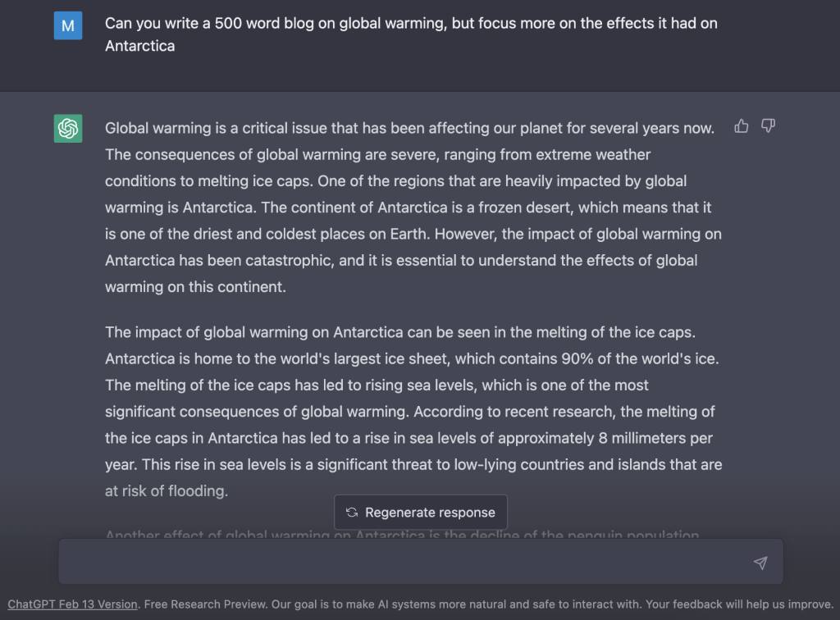Click the user prompt about 500 word blog

coord(411,34)
